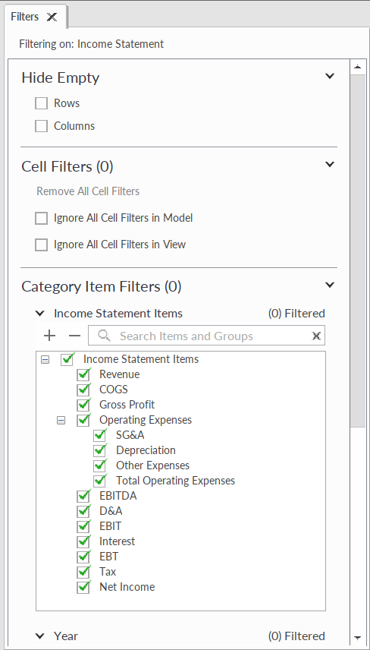
Task: Enable Hide Empty Columns checkbox
Action: (41, 126)
